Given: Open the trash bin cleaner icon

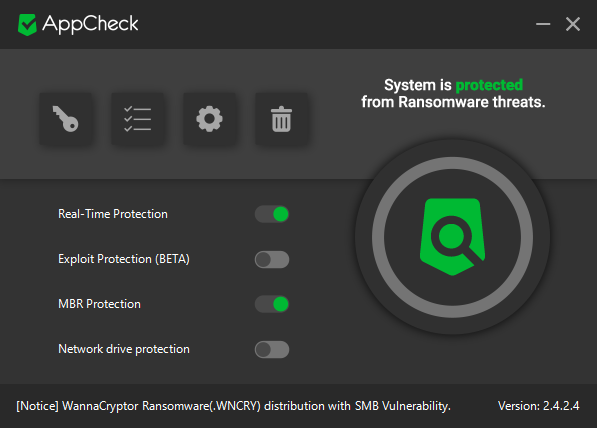Looking at the screenshot, I should point(281,119).
